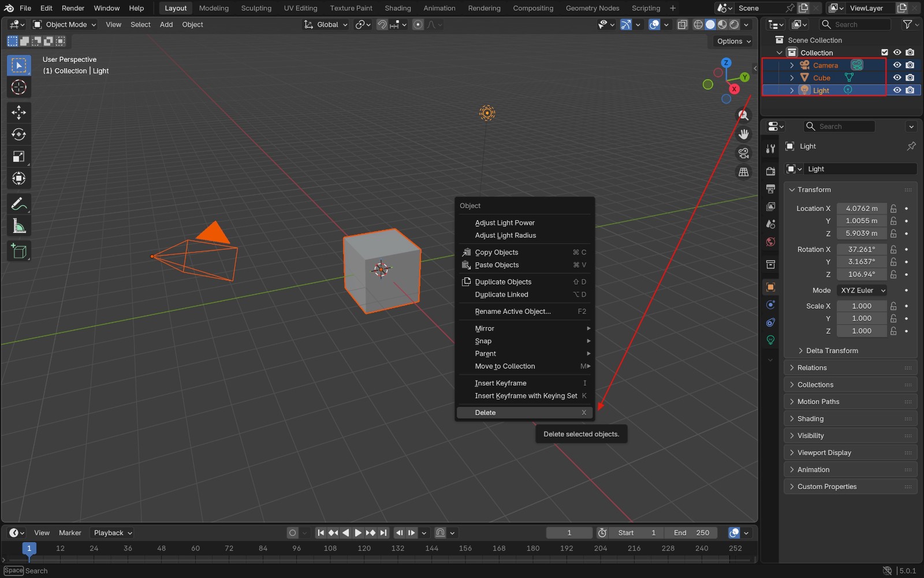Click the End frame field in timeline
Screen dimensions: 924x578
[691, 533]
